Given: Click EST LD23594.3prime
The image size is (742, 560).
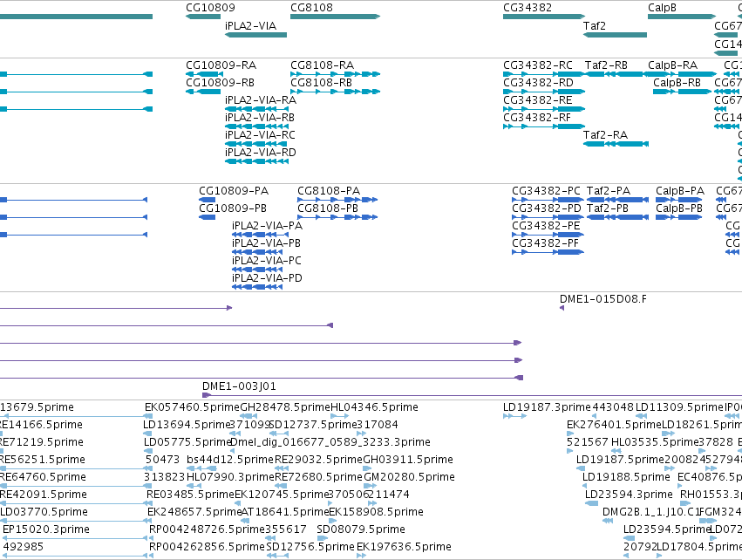Looking at the screenshot, I should point(629,495).
